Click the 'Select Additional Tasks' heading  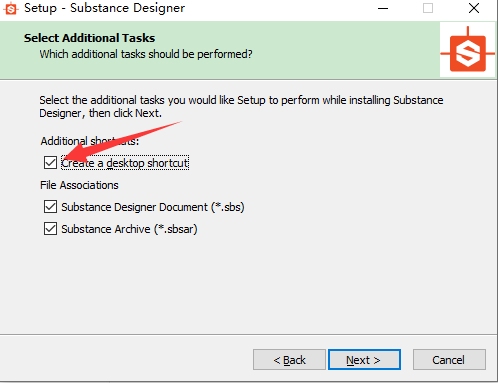coord(89,38)
